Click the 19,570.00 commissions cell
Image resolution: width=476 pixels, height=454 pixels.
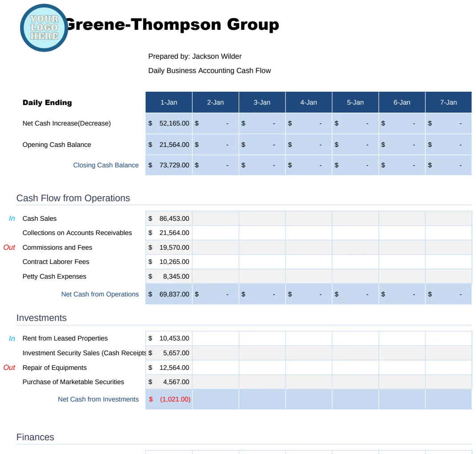click(x=169, y=247)
